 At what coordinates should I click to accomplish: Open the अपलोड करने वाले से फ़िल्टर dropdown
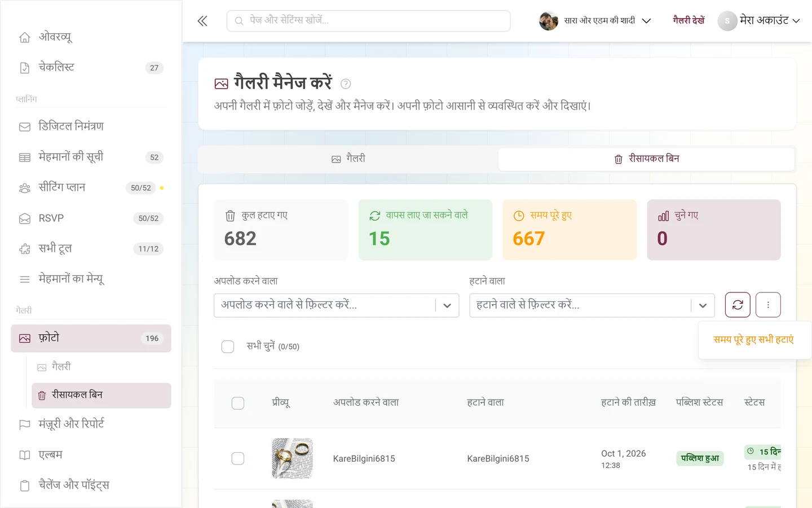tap(337, 305)
